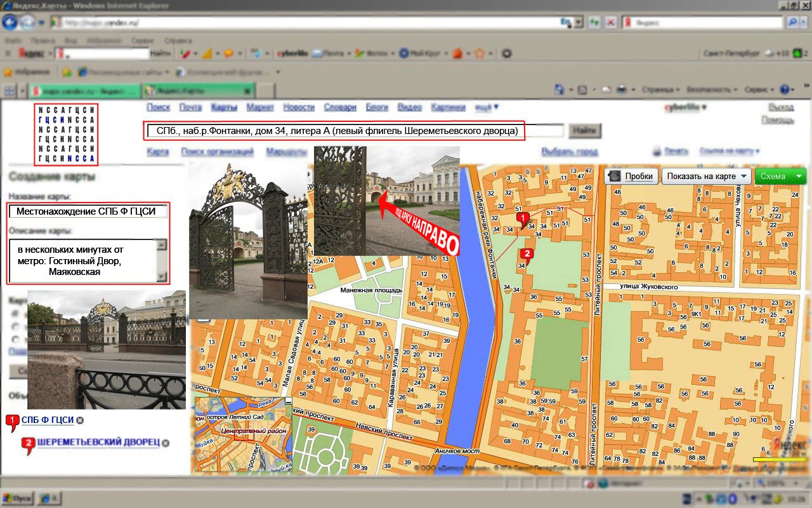Viewport: 812px width, 508px height.
Task: Open the Новости link in Yandex navigation
Action: pyautogui.click(x=299, y=107)
